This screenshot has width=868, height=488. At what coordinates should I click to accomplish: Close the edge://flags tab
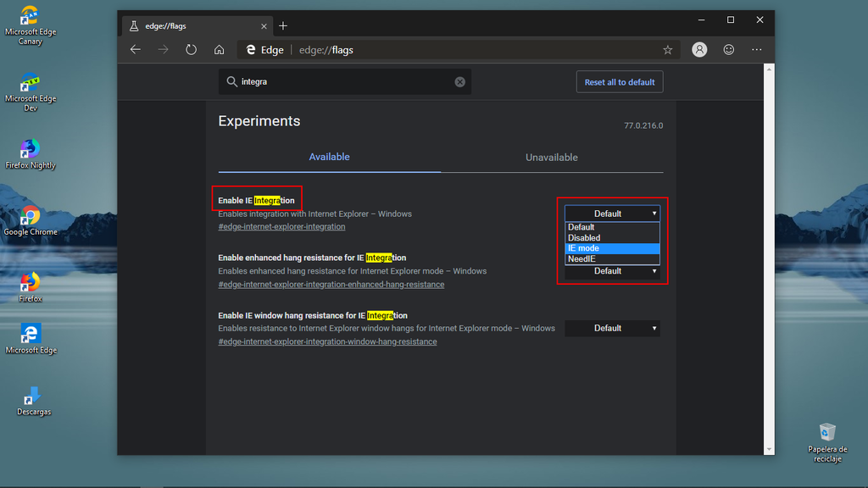tap(264, 26)
